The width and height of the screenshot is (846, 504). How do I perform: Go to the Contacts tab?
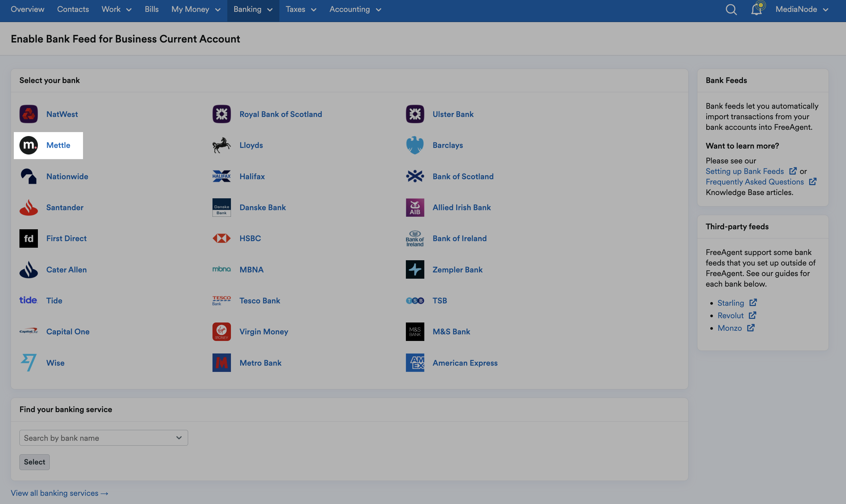(73, 9)
